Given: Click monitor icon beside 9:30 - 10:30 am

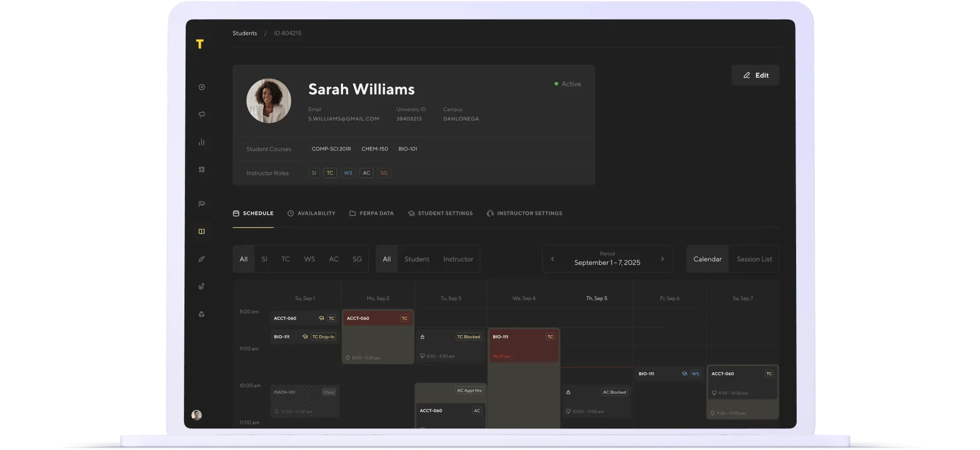Looking at the screenshot, I should coord(714,393).
